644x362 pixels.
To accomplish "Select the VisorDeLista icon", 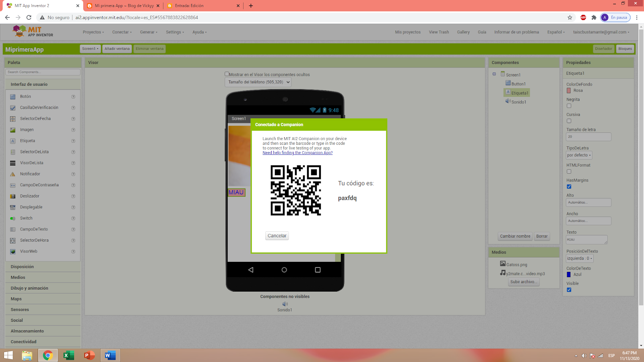I will [13, 163].
